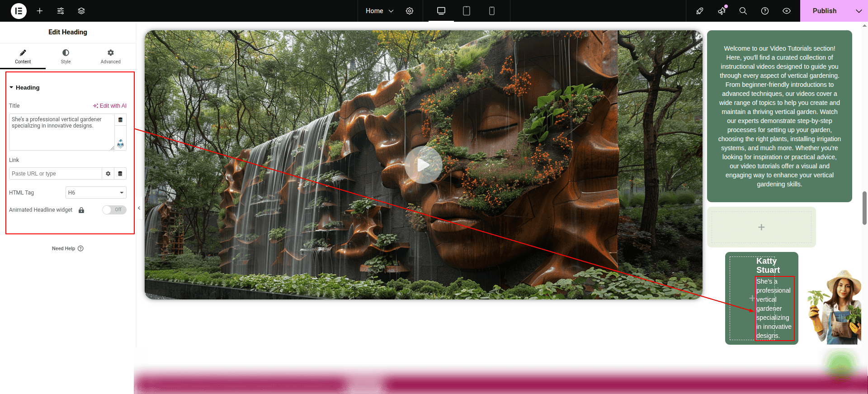868x394 pixels.
Task: Switch to the Content tab
Action: (23, 57)
